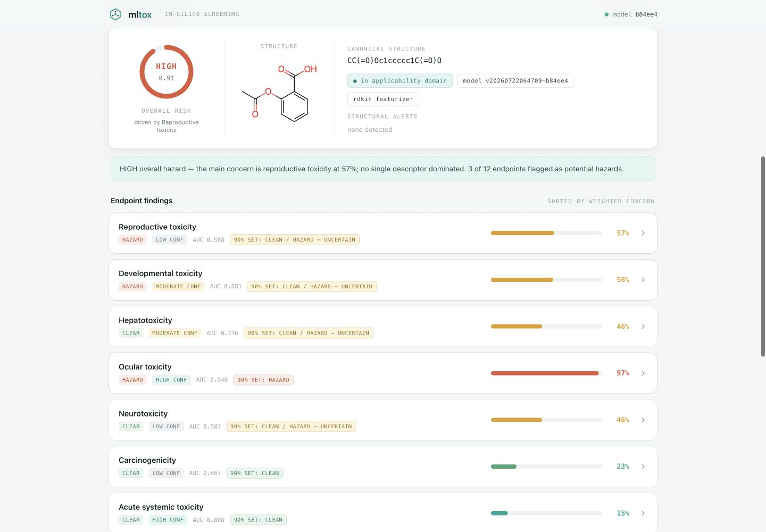Image resolution: width=766 pixels, height=532 pixels.
Task: Expand the Neurotoxicity row chevron
Action: 643,420
